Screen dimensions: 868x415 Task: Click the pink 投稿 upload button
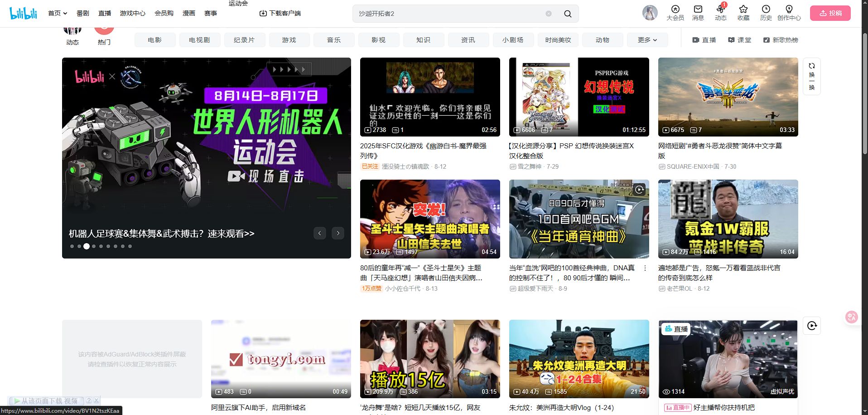(830, 13)
